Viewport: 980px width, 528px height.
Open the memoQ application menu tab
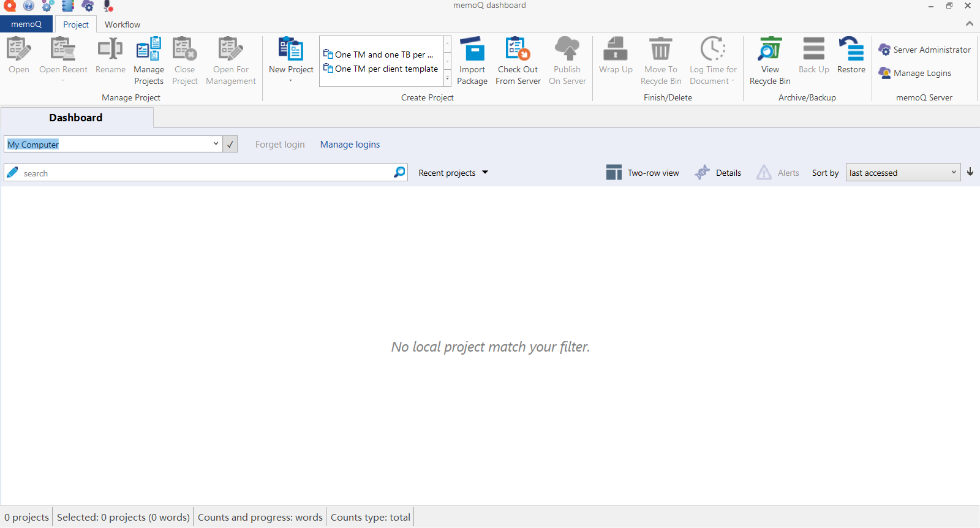click(26, 25)
